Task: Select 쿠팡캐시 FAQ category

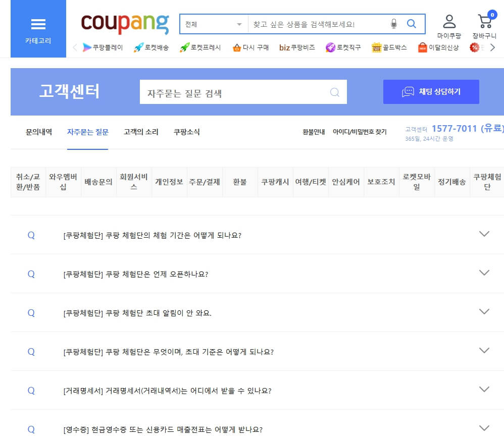Action: pos(275,182)
